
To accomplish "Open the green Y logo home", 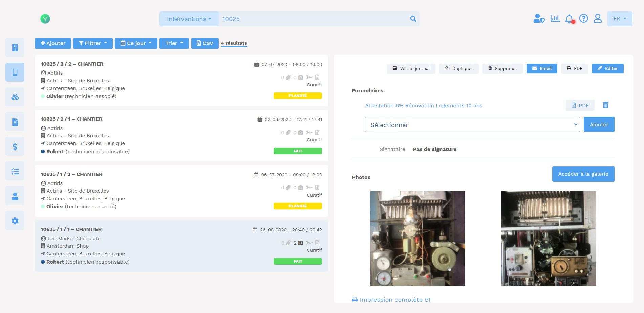I will tap(45, 19).
